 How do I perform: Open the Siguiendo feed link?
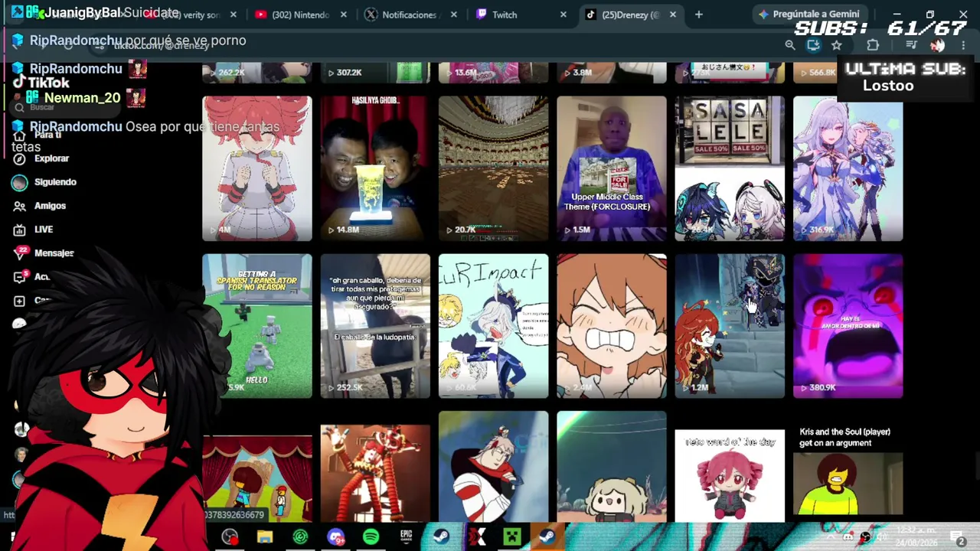[55, 182]
